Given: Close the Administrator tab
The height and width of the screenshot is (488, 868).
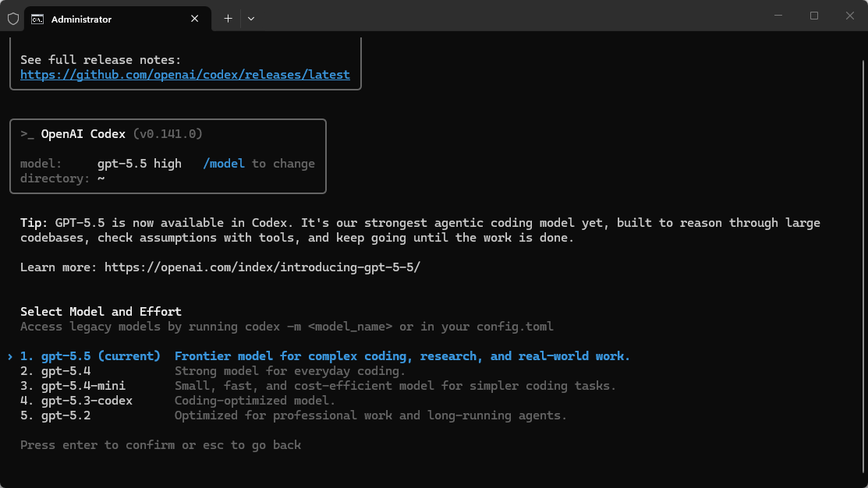Looking at the screenshot, I should click(194, 19).
